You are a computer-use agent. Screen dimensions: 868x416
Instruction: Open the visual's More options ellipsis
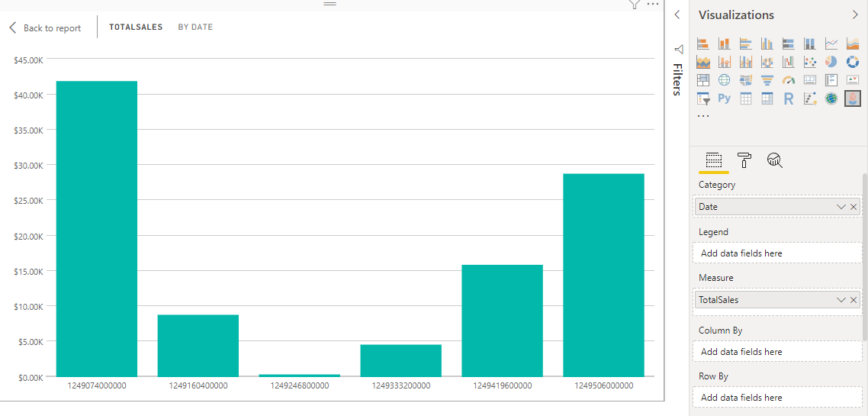[653, 4]
